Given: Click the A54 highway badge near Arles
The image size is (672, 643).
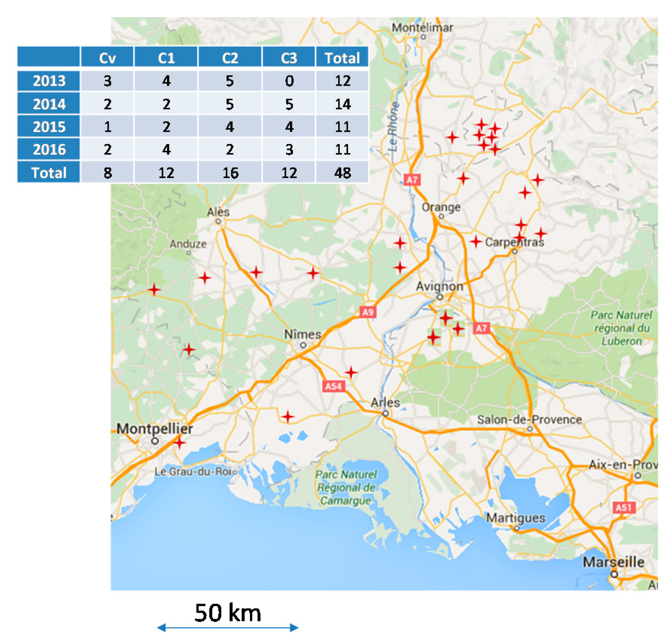Looking at the screenshot, I should tap(333, 386).
